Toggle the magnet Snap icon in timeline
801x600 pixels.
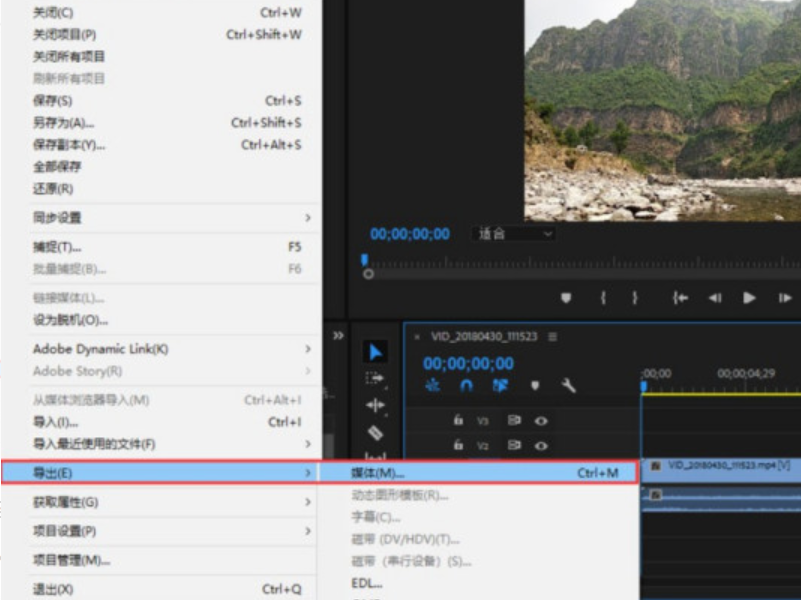pos(466,386)
